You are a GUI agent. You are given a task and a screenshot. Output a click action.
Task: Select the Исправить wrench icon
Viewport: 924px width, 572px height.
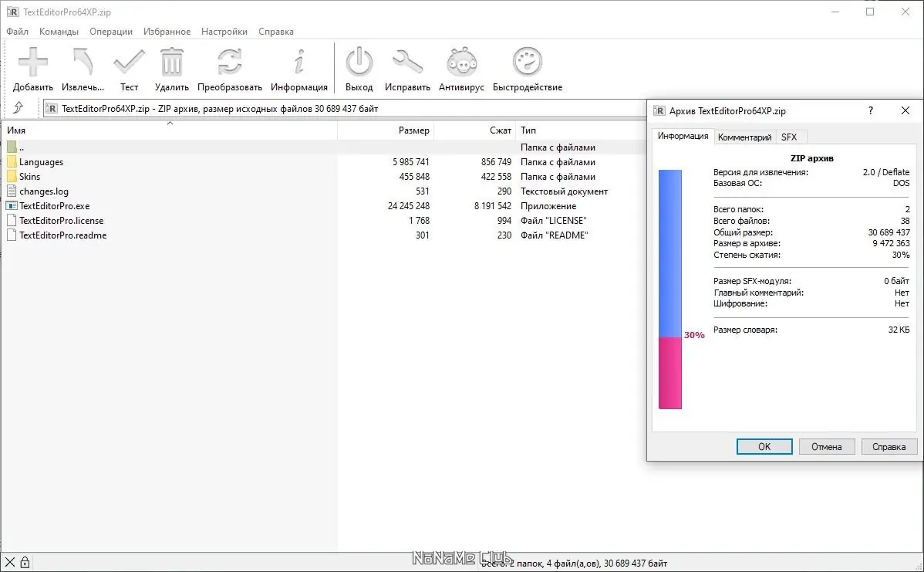click(407, 62)
